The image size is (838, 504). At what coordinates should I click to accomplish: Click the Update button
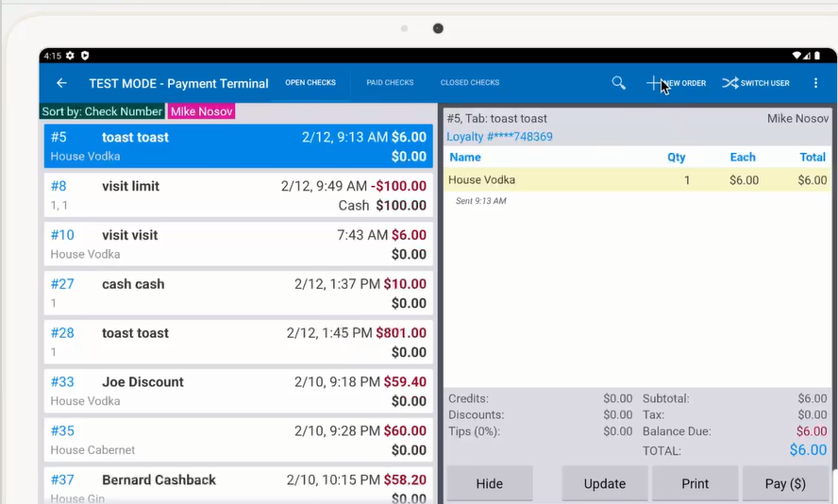click(605, 483)
